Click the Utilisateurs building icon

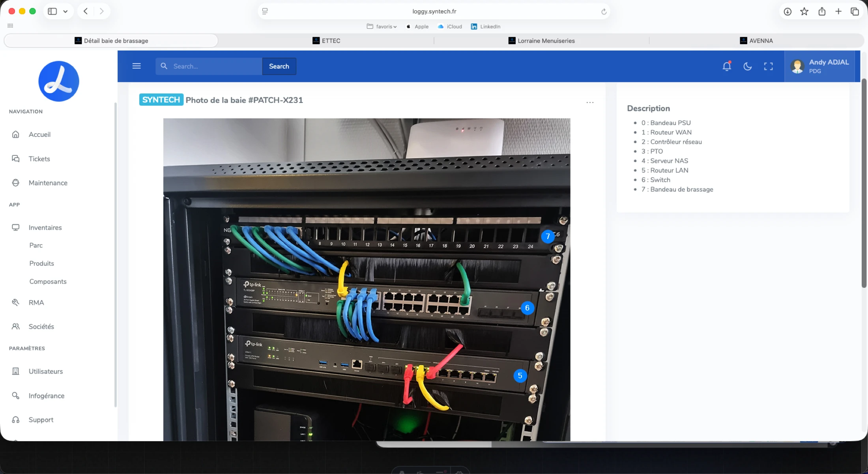(x=16, y=371)
